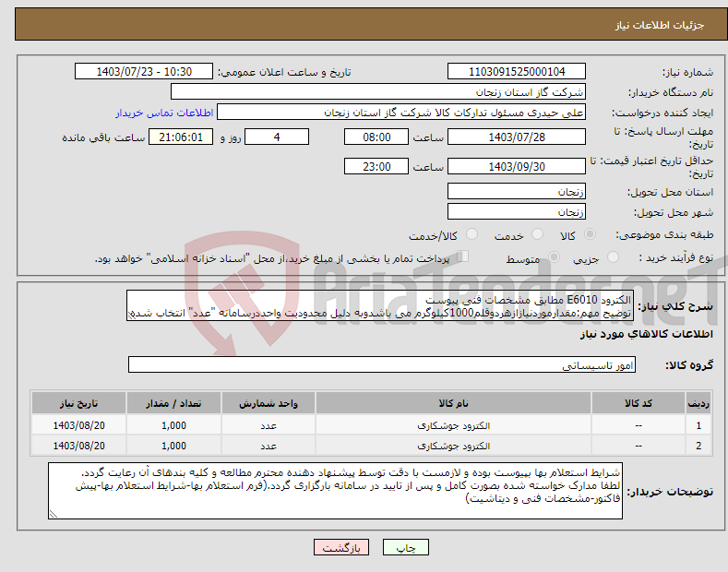Click the buyer name field شرکت گاز استان زنجان

pyautogui.click(x=378, y=92)
